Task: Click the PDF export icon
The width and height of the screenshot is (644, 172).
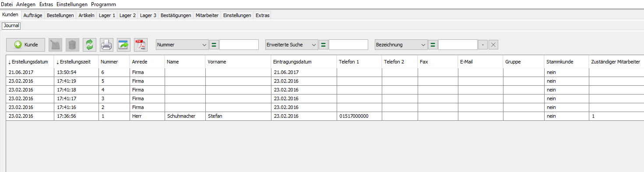Action: [x=141, y=45]
